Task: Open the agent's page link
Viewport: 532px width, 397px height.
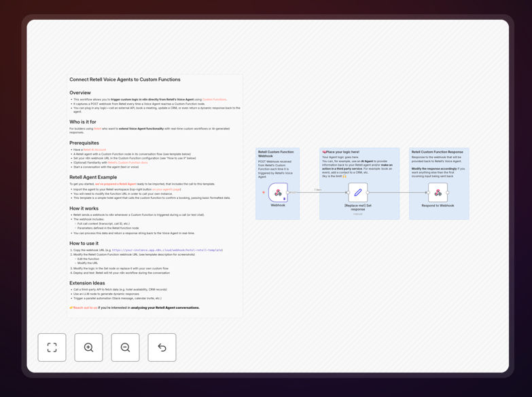Action: pyautogui.click(x=166, y=189)
